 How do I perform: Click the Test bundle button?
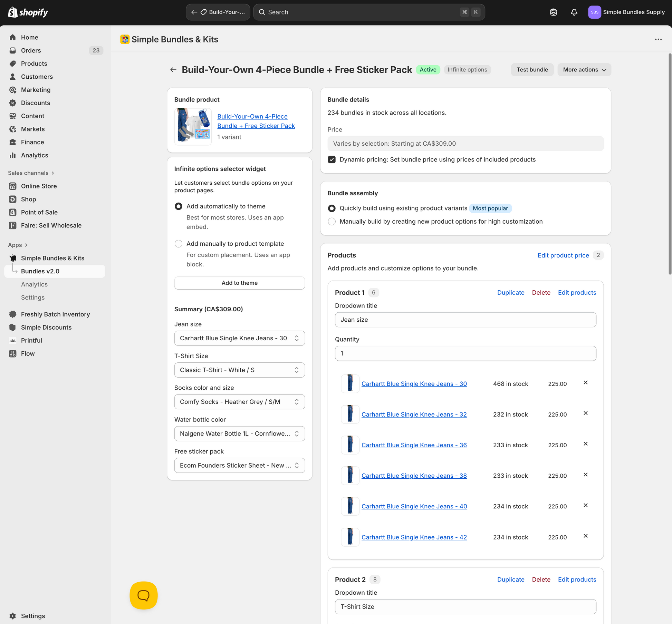point(532,70)
